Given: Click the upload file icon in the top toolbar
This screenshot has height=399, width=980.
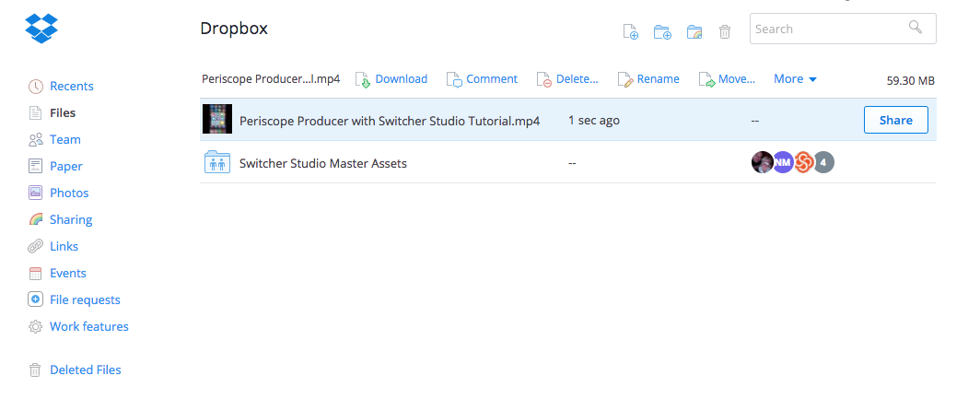Looking at the screenshot, I should pos(631,32).
